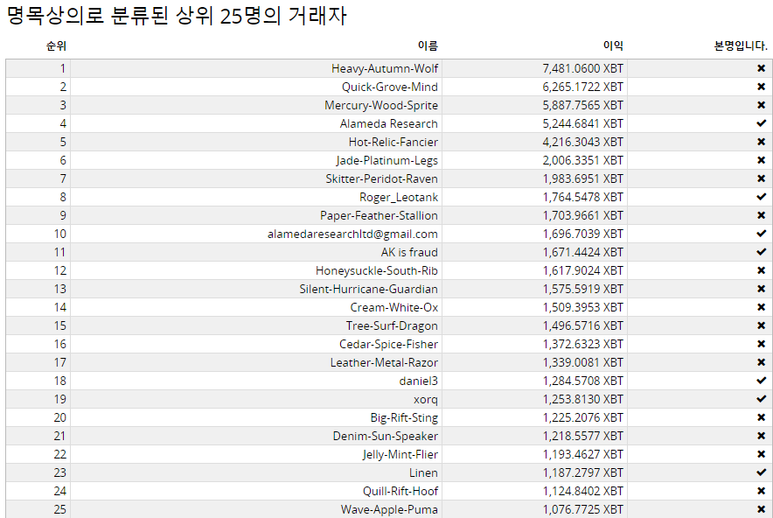Click the checkmark icon in Linen row
The width and height of the screenshot is (773, 518).
tap(761, 473)
